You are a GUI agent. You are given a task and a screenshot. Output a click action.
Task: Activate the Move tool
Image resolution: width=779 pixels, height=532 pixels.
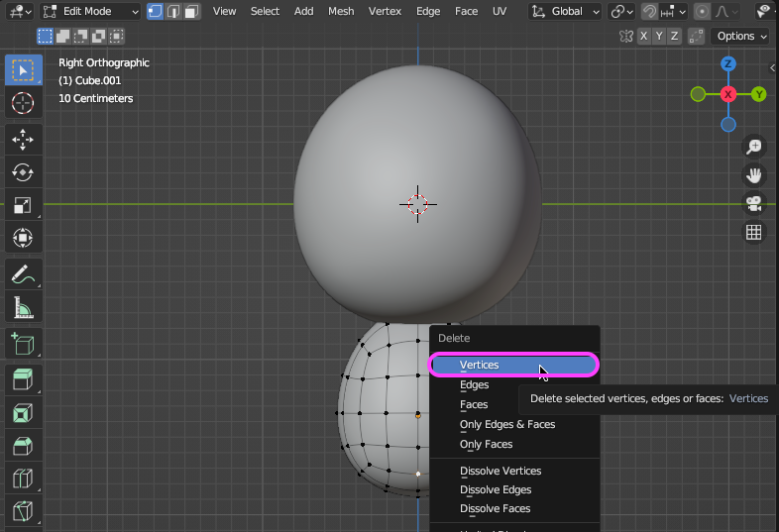[22, 139]
